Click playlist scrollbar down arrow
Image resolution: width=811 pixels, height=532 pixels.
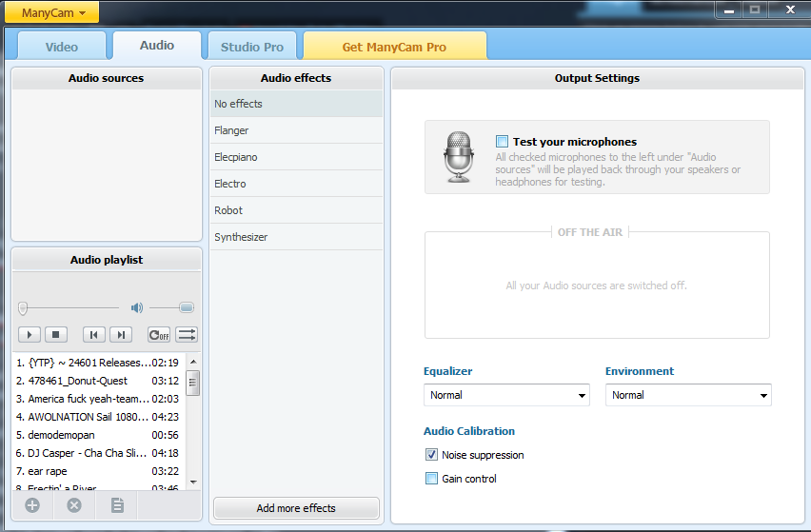(193, 482)
